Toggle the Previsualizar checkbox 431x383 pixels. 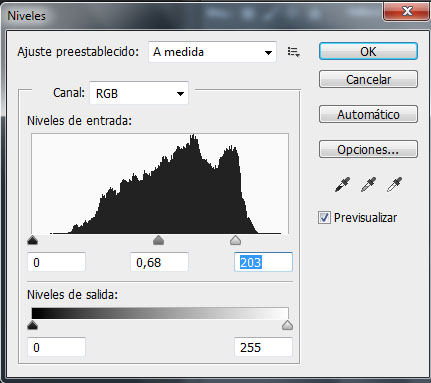pyautogui.click(x=324, y=218)
